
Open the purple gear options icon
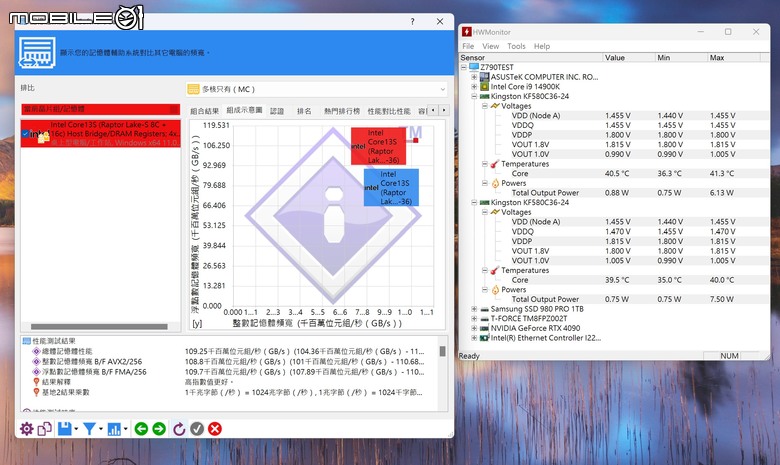pyautogui.click(x=26, y=429)
